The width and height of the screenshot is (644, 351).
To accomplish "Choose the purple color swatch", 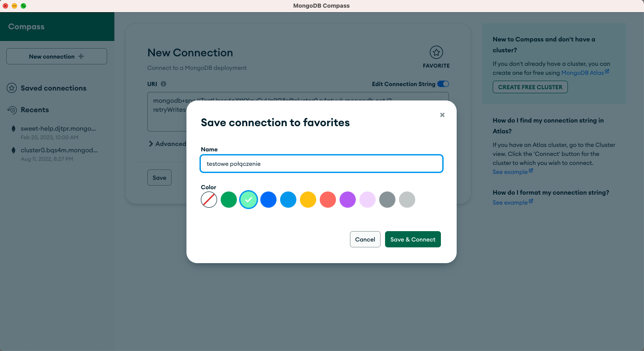I will (348, 200).
